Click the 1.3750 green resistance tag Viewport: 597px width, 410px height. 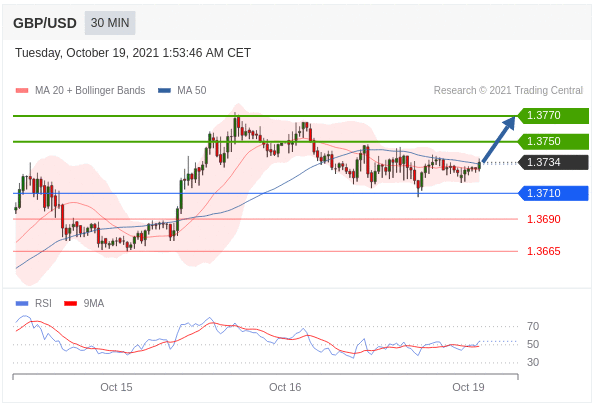point(553,142)
